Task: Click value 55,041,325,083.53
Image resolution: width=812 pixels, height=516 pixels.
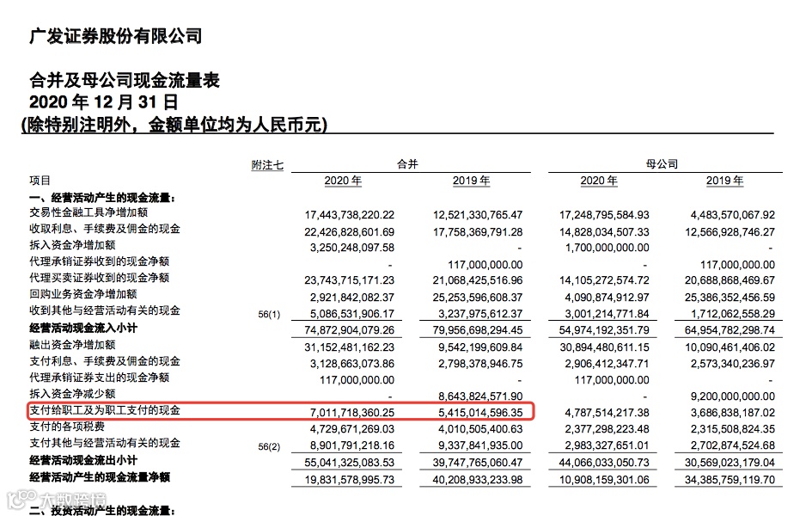Action: pyautogui.click(x=350, y=463)
